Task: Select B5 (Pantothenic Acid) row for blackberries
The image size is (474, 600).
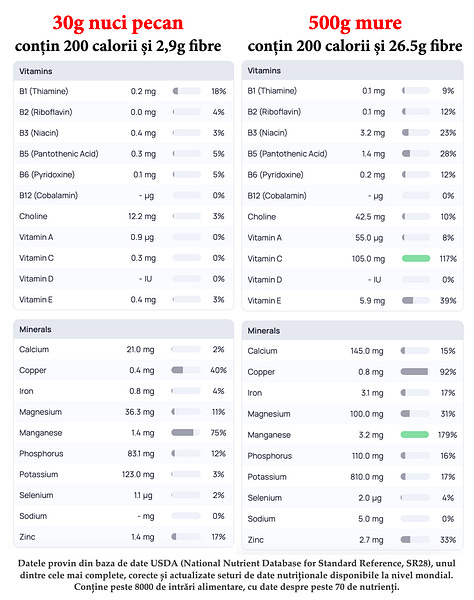Action: point(352,153)
